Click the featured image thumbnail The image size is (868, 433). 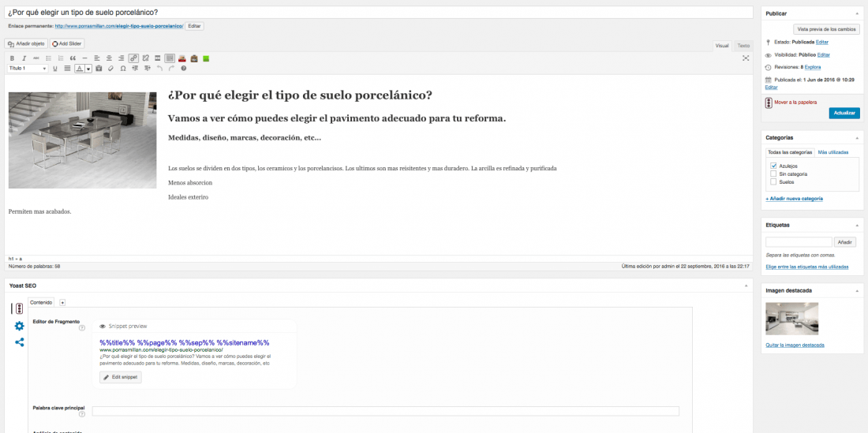pos(791,319)
